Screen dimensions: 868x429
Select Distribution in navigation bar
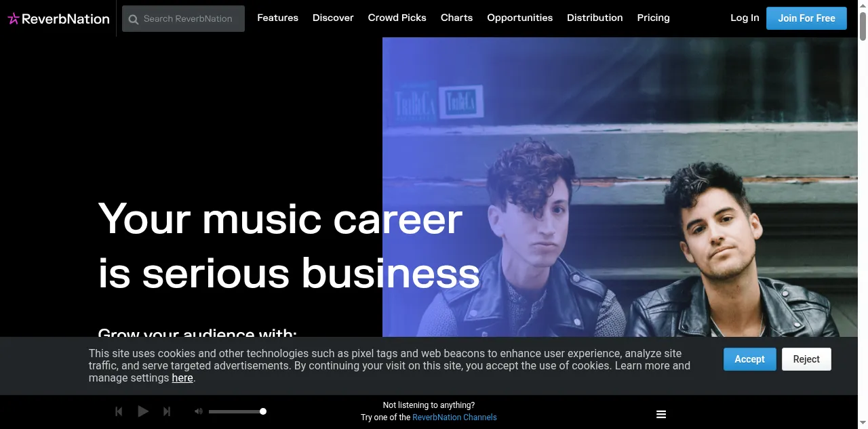tap(595, 18)
